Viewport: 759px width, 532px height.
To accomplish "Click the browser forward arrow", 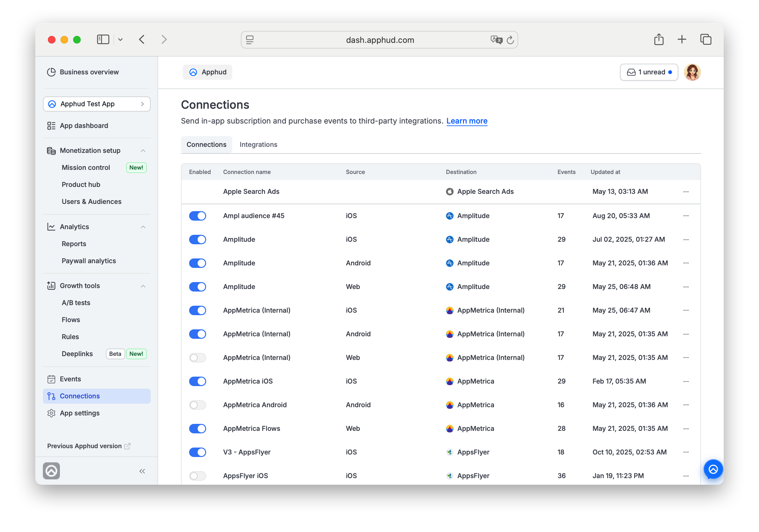I will pos(164,40).
